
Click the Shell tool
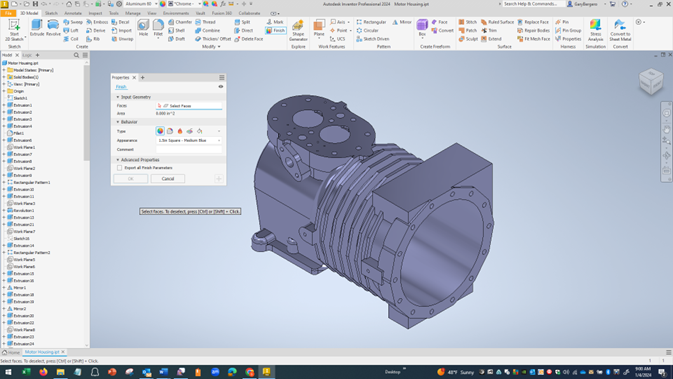pos(176,30)
